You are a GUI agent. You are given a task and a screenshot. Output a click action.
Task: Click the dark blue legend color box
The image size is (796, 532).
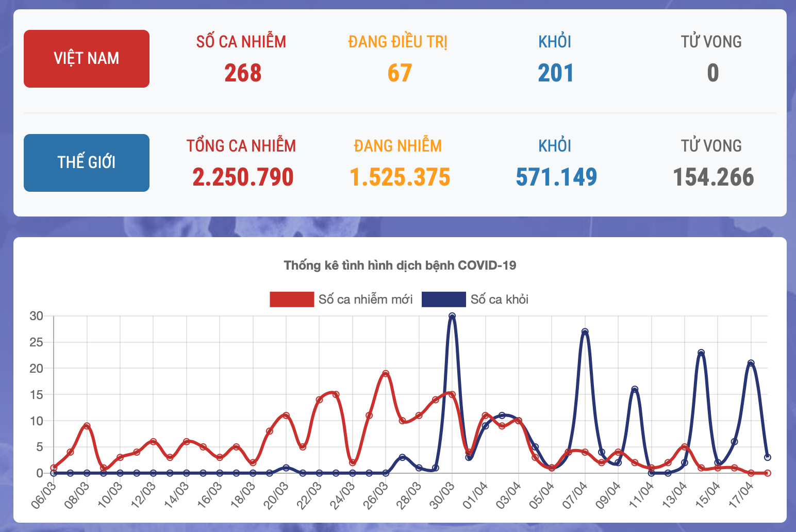coord(443,300)
